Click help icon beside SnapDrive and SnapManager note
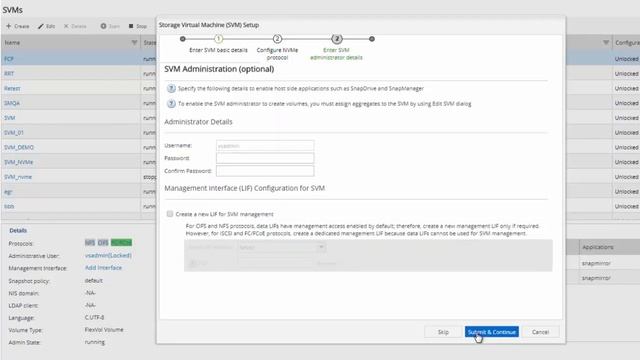Screen dimensions: 640x360 pyautogui.click(x=171, y=89)
